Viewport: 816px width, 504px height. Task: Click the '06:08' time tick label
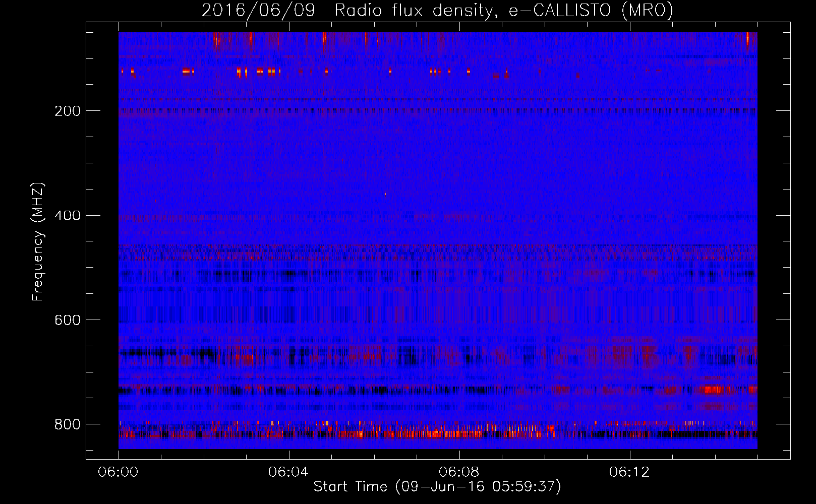tap(459, 472)
